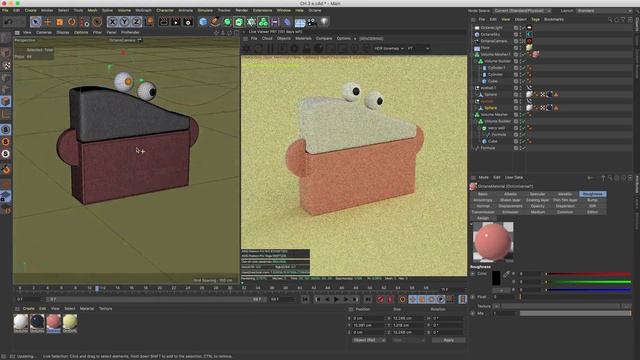
Task: Open Edit Render Settings clapperboard icon
Action: coord(188,22)
